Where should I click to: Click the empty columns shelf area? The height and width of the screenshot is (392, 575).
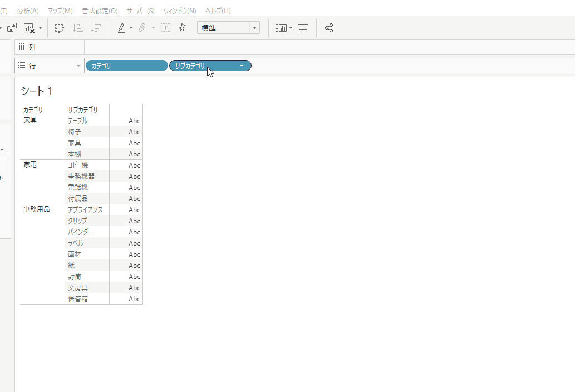pos(330,47)
